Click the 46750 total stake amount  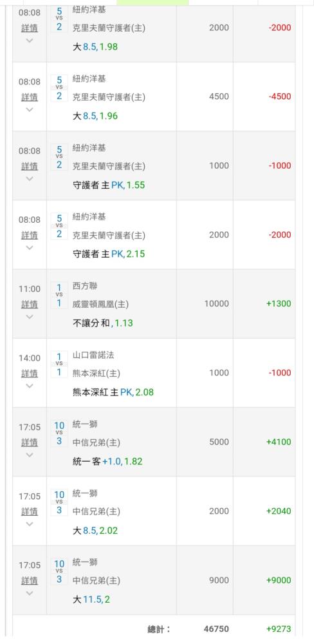(x=216, y=629)
